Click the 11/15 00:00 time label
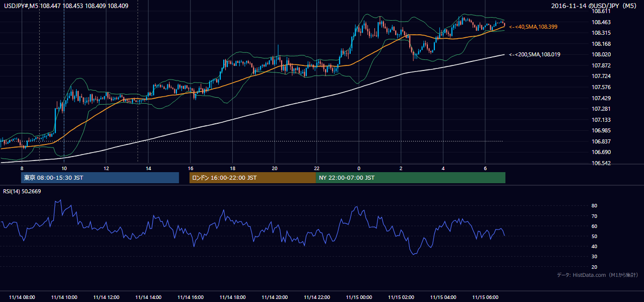This screenshot has width=644, height=302. point(359,297)
